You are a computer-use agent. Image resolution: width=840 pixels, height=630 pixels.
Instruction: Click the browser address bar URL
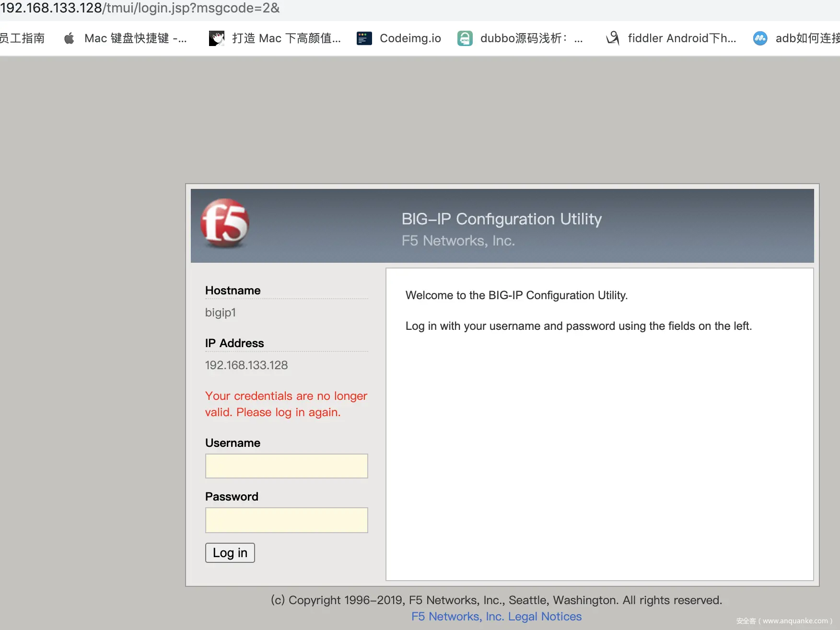[140, 8]
